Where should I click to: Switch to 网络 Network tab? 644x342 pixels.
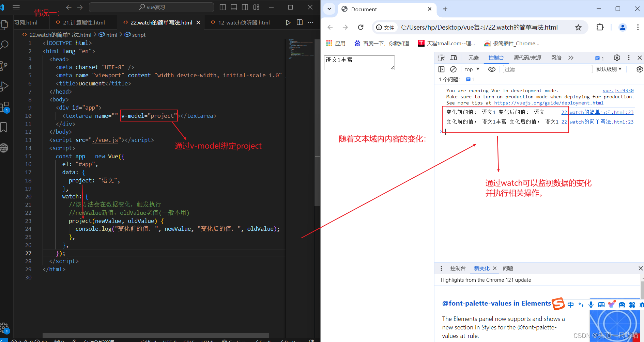coord(556,58)
